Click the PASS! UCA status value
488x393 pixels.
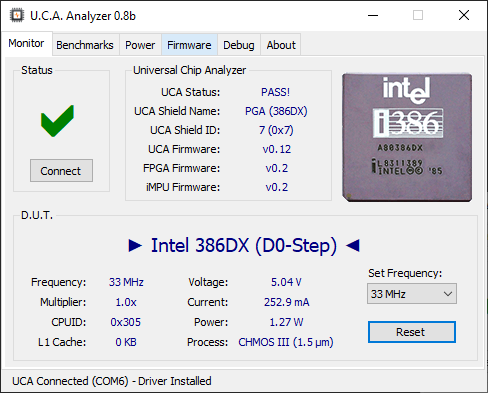coord(275,92)
